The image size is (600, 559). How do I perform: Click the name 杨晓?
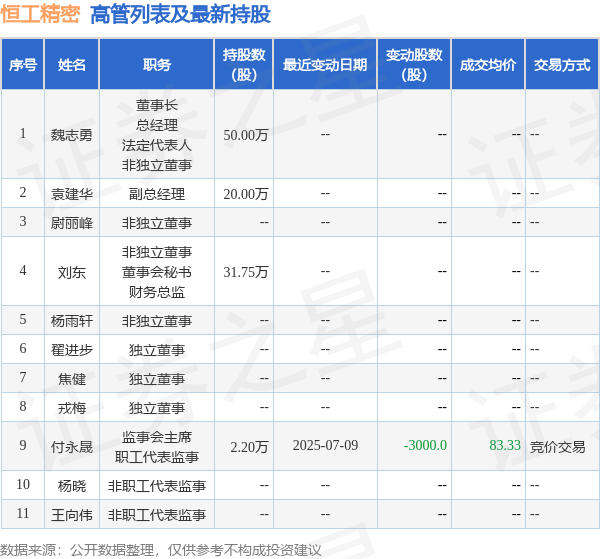point(72,486)
